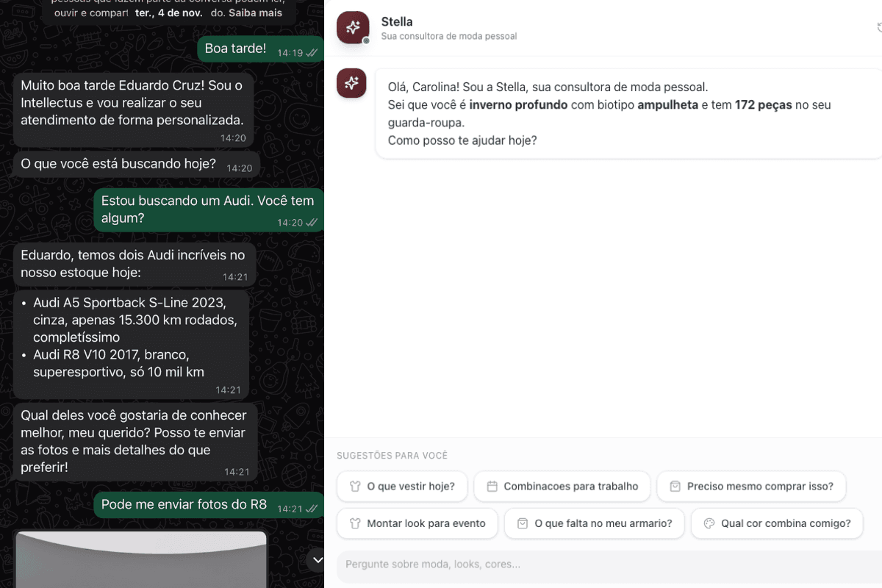Click Stella's sparkle avatar in header
This screenshot has width=882, height=588.
[x=353, y=28]
